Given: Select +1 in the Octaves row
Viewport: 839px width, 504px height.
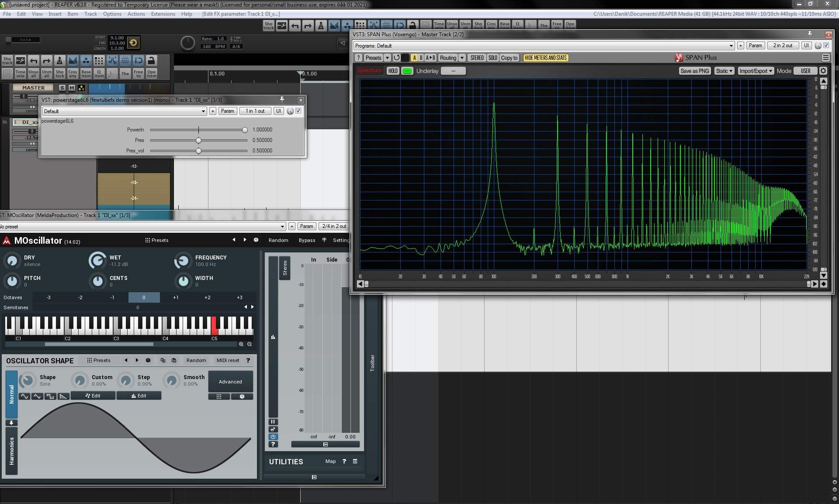Looking at the screenshot, I should click(176, 297).
